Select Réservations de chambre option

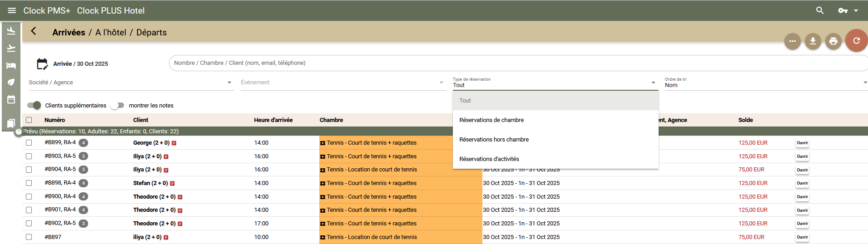pos(556,120)
